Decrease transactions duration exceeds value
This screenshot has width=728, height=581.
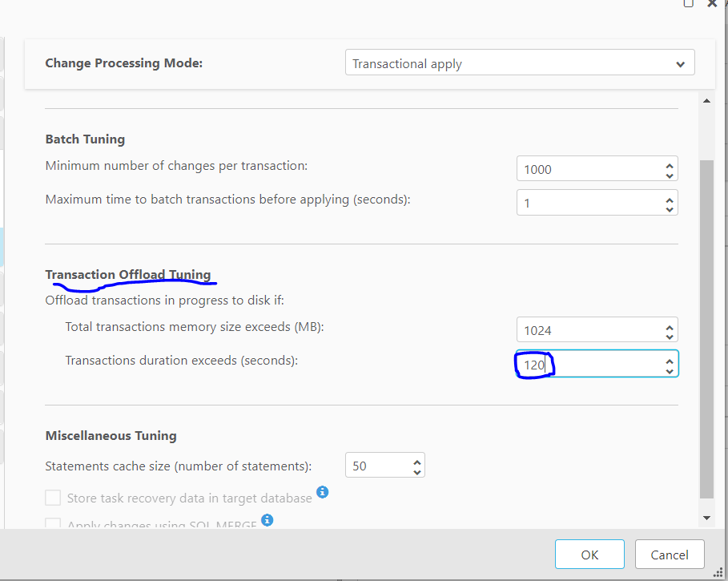pyautogui.click(x=670, y=369)
